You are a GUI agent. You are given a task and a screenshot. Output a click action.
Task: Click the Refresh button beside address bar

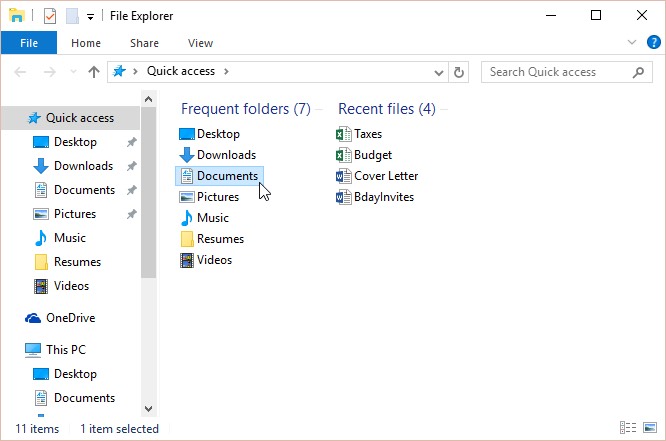pos(459,72)
